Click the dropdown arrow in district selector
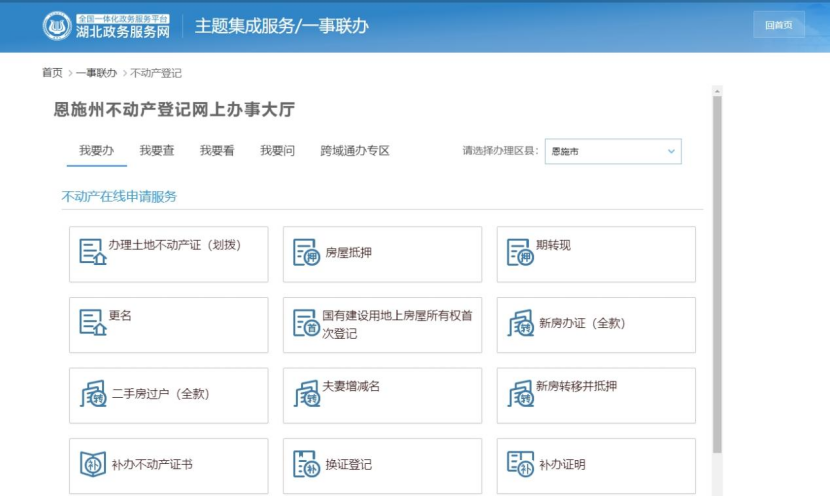The height and width of the screenshot is (497, 831). [671, 152]
